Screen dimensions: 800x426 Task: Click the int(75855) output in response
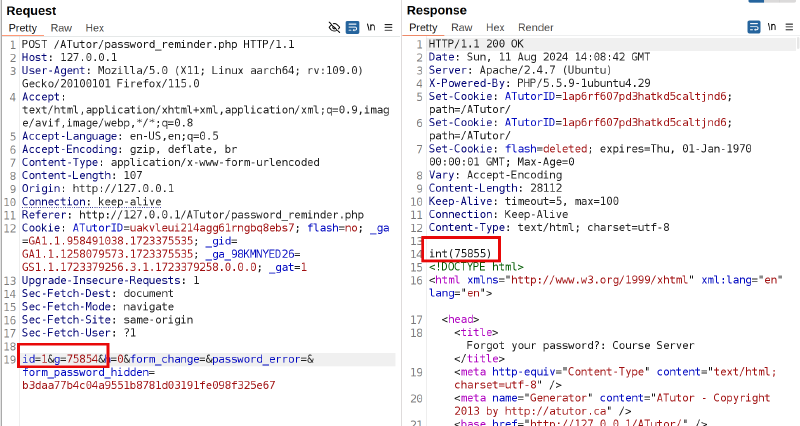[460, 254]
